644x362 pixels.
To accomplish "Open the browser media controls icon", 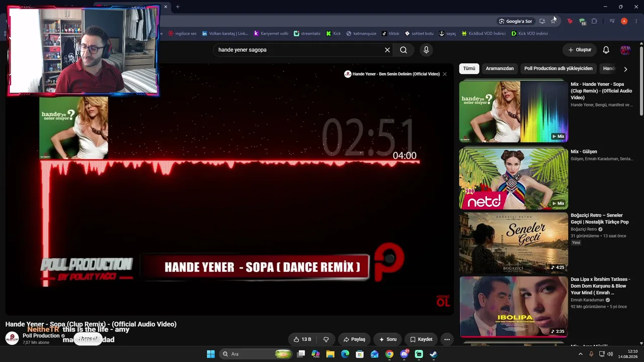I will point(612,21).
